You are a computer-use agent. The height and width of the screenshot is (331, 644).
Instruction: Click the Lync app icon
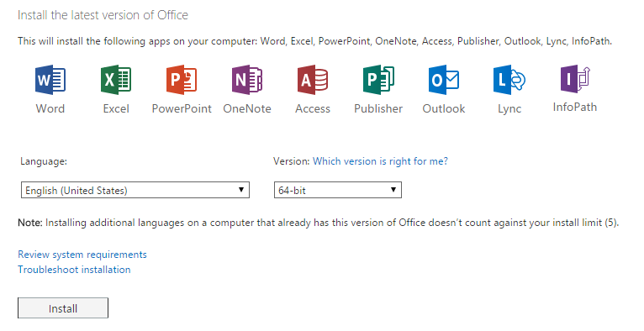[x=509, y=80]
